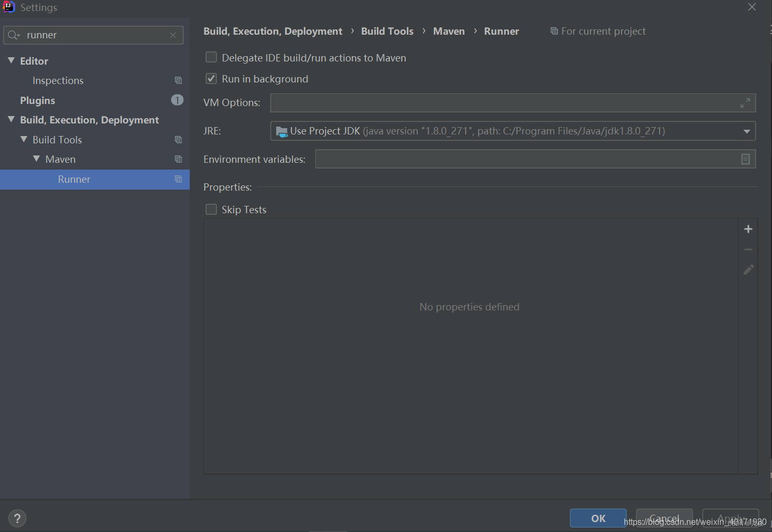Enable Delegate IDE build/run actions to Maven
Viewport: 772px width, 532px height.
[x=211, y=57]
